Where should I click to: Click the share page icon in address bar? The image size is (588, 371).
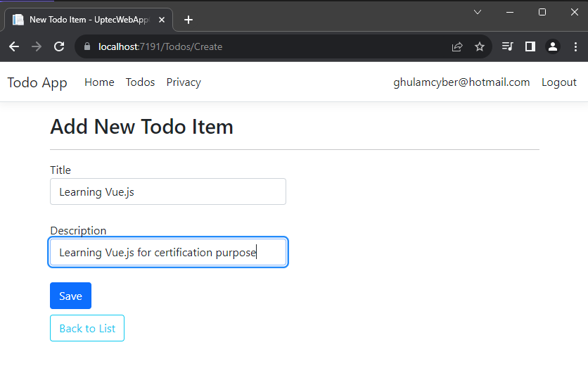point(457,47)
